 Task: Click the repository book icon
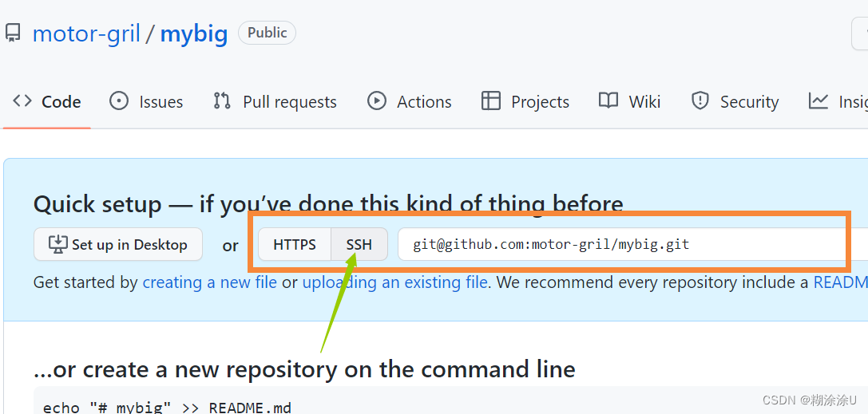(12, 34)
